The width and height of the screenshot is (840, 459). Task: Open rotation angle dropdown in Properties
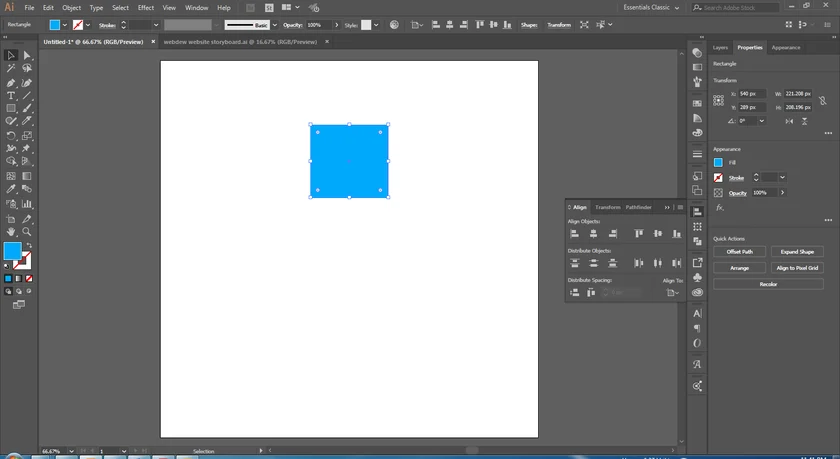point(761,121)
